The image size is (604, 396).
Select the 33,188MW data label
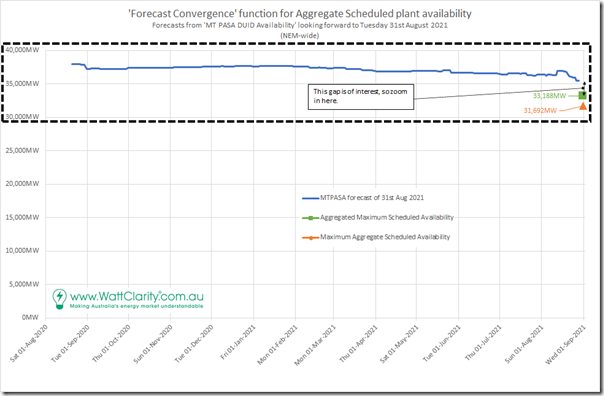pyautogui.click(x=549, y=96)
